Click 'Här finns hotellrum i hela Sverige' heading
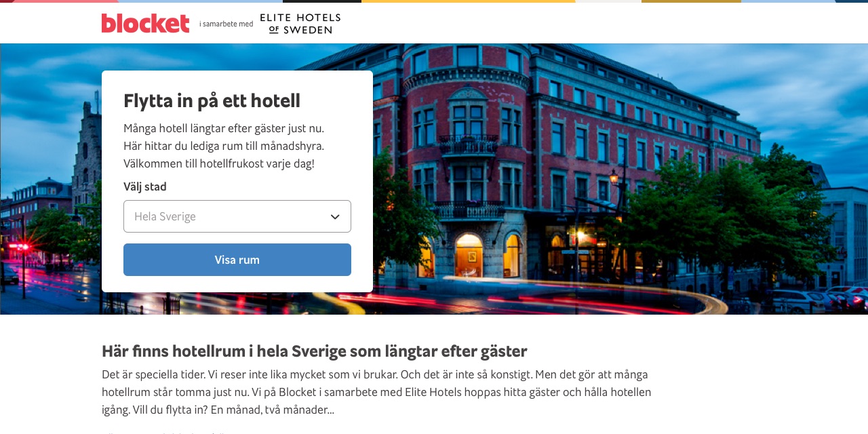 point(315,351)
